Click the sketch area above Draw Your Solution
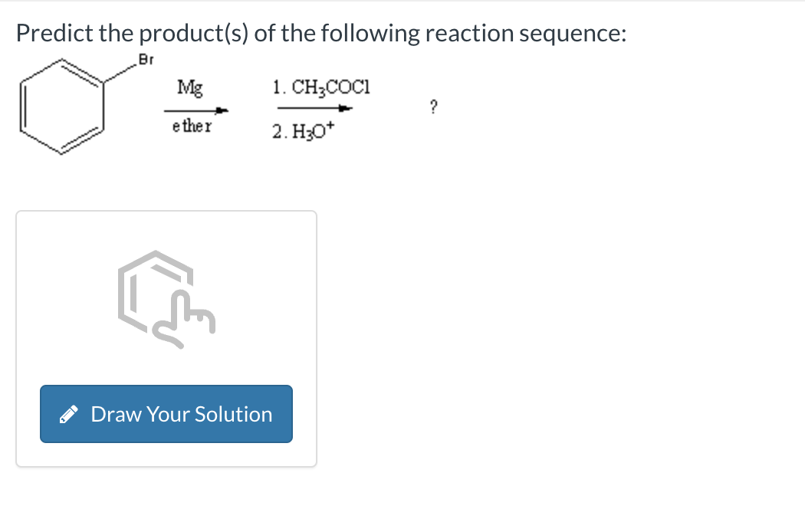 coord(166,299)
